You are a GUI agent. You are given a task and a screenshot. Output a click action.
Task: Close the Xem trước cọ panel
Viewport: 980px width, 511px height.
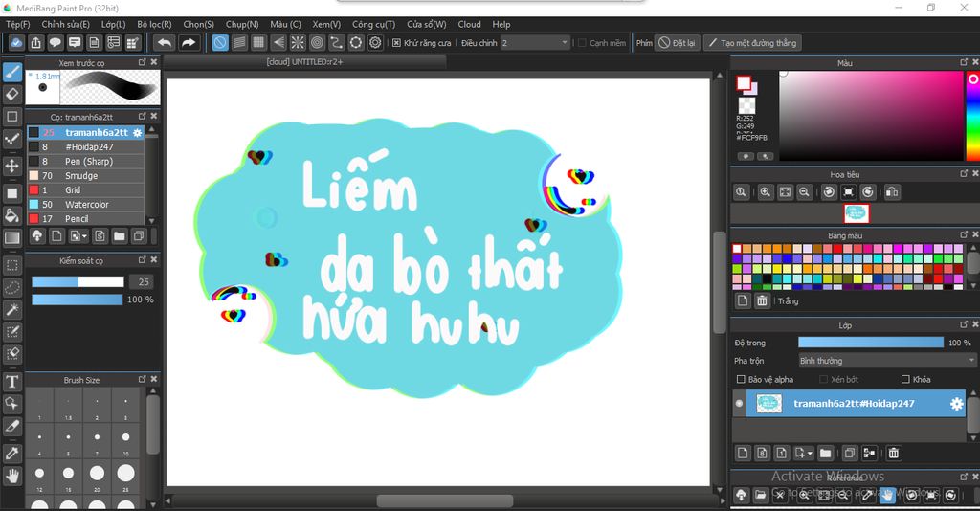coord(154,62)
